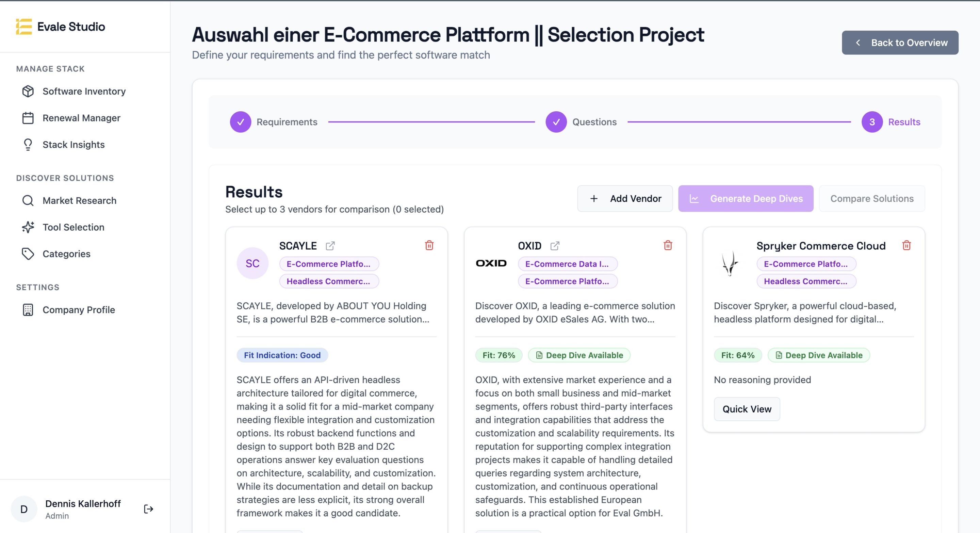Go to Renewal Manager
980x533 pixels.
pyautogui.click(x=81, y=118)
